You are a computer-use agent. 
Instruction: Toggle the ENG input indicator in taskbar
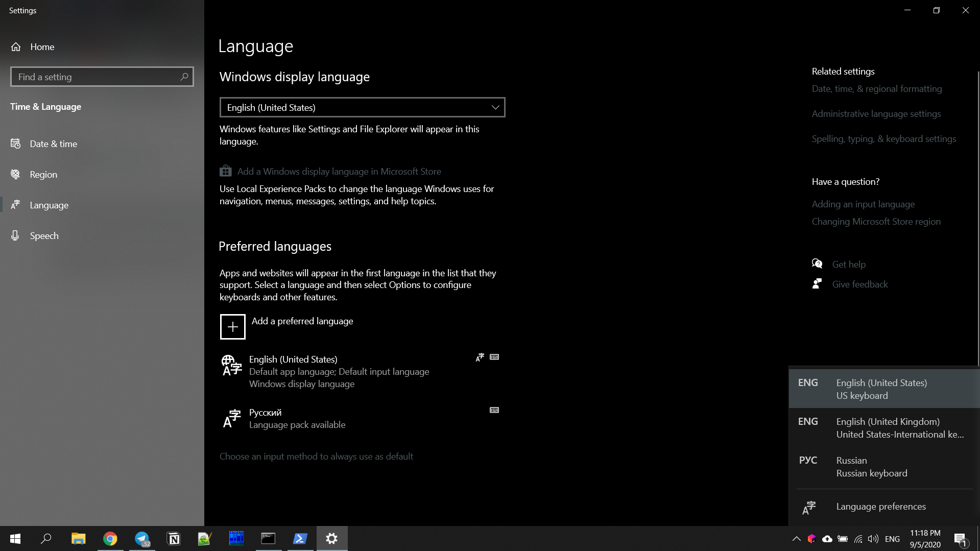(892, 539)
